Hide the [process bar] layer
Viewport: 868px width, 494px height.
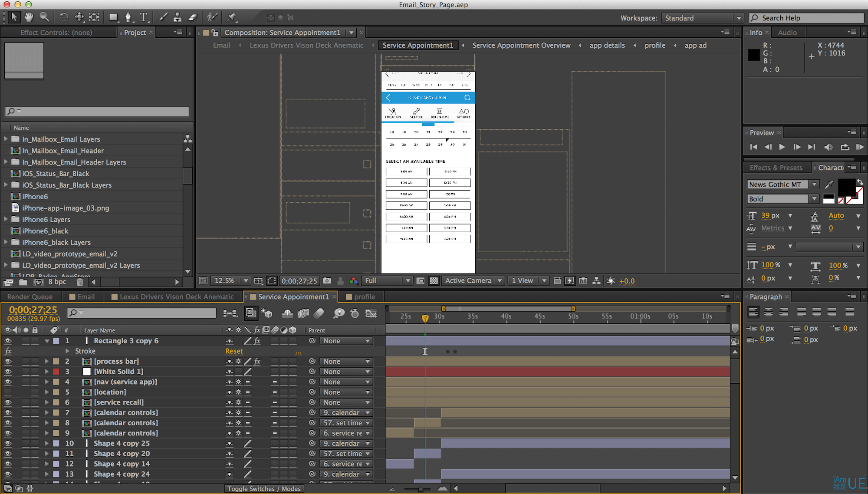tap(8, 362)
